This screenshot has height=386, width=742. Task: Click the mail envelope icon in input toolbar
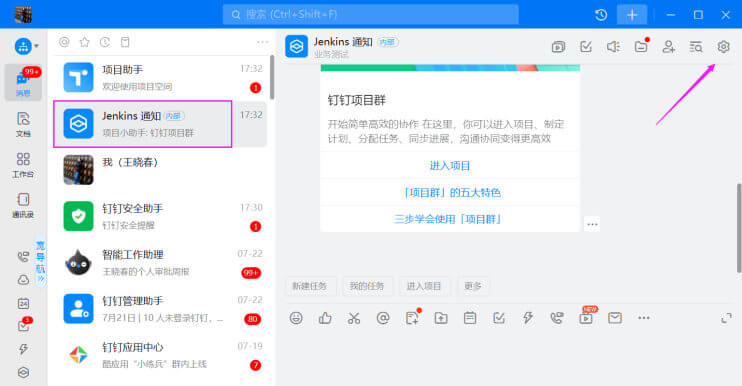(615, 318)
